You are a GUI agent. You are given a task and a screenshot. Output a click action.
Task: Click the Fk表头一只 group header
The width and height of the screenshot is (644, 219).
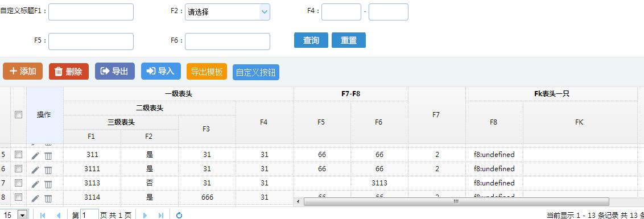pos(552,94)
